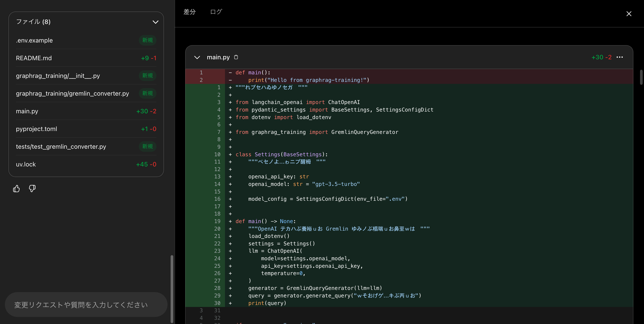Give thumbs-down feedback on the changes
This screenshot has height=324, width=644.
pyautogui.click(x=32, y=189)
